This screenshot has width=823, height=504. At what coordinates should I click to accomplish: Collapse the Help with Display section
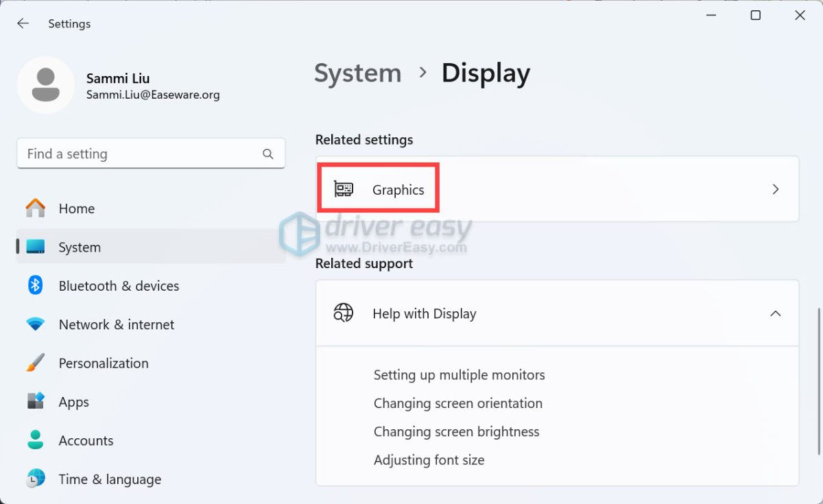pos(775,313)
